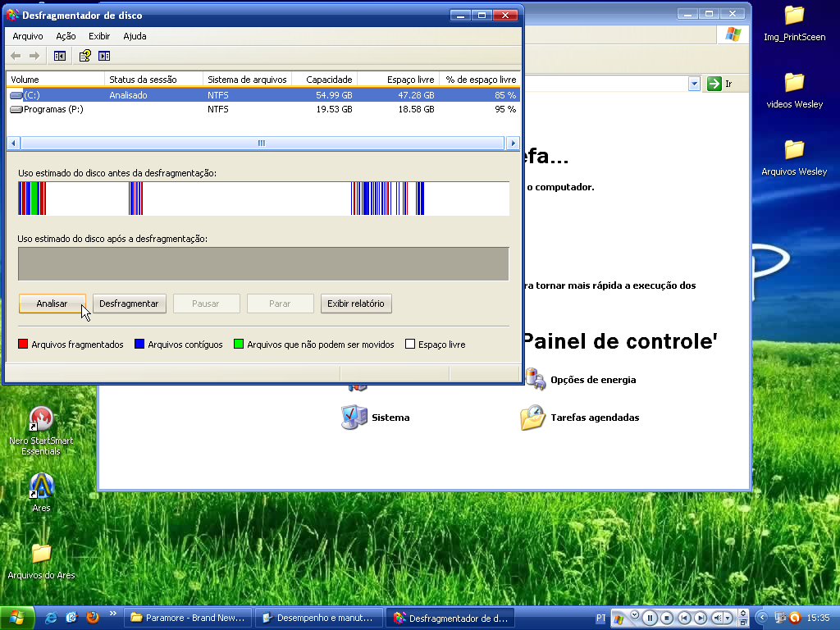The width and height of the screenshot is (840, 630).
Task: Open the Opções de energia control panel icon
Action: coord(536,379)
